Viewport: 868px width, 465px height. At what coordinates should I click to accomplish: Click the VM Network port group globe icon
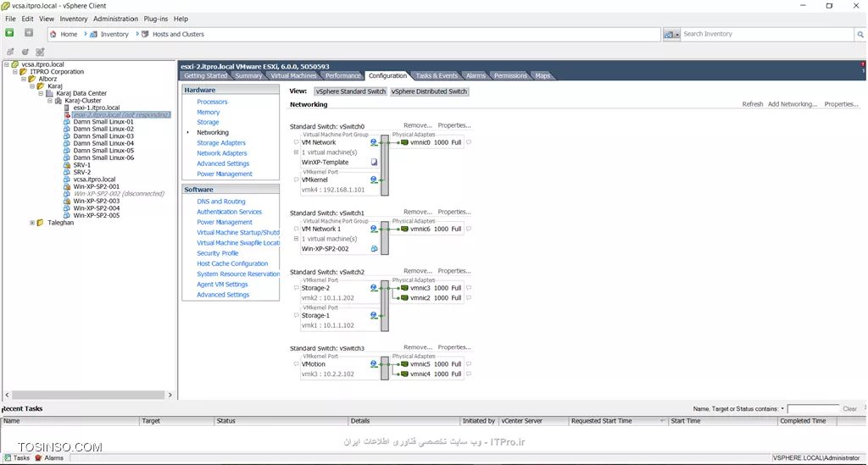pos(374,142)
